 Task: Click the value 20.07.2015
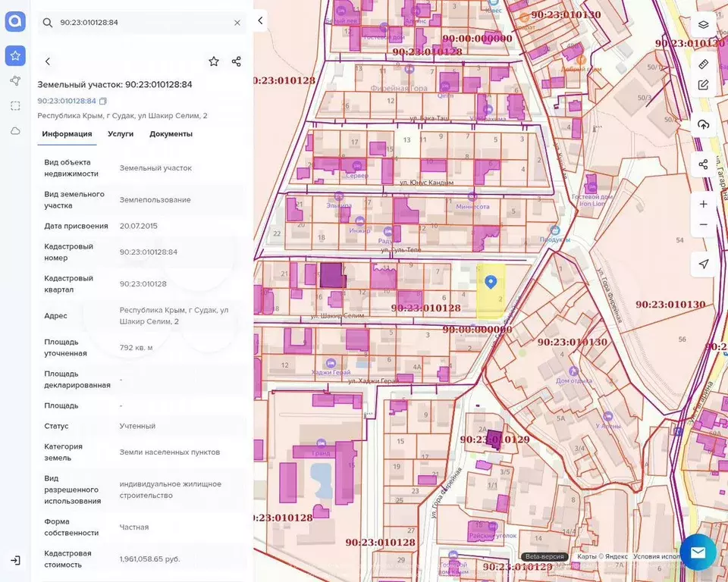(138, 226)
